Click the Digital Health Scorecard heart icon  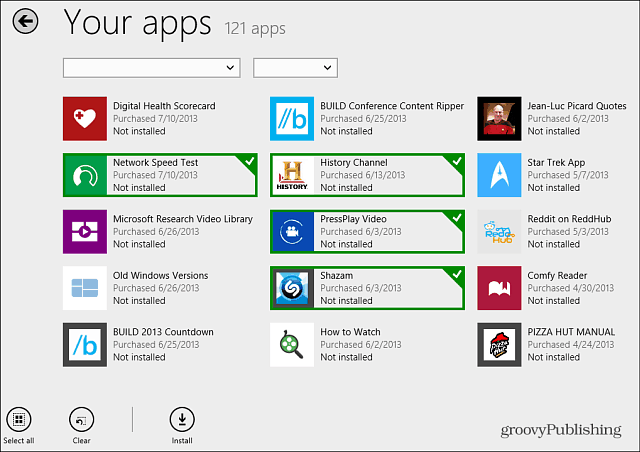tap(85, 118)
